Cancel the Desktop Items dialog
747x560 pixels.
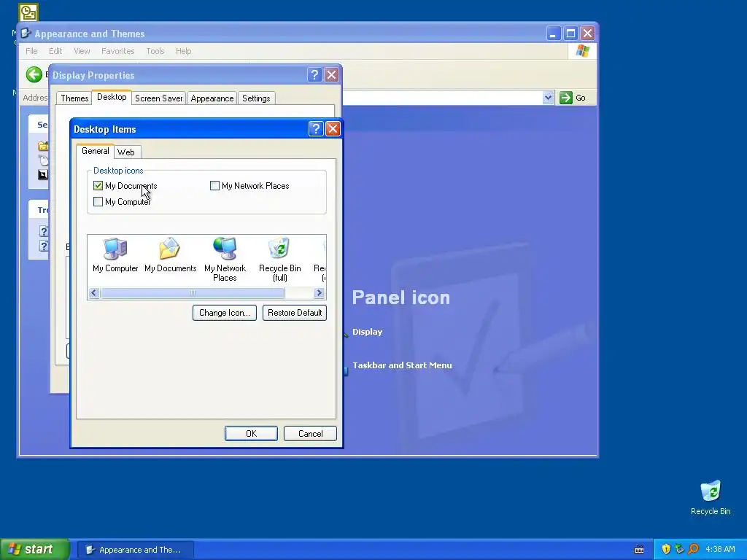pos(310,433)
